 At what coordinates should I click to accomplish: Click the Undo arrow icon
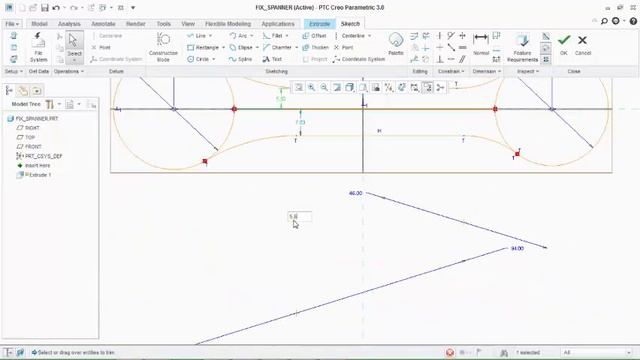click(56, 8)
